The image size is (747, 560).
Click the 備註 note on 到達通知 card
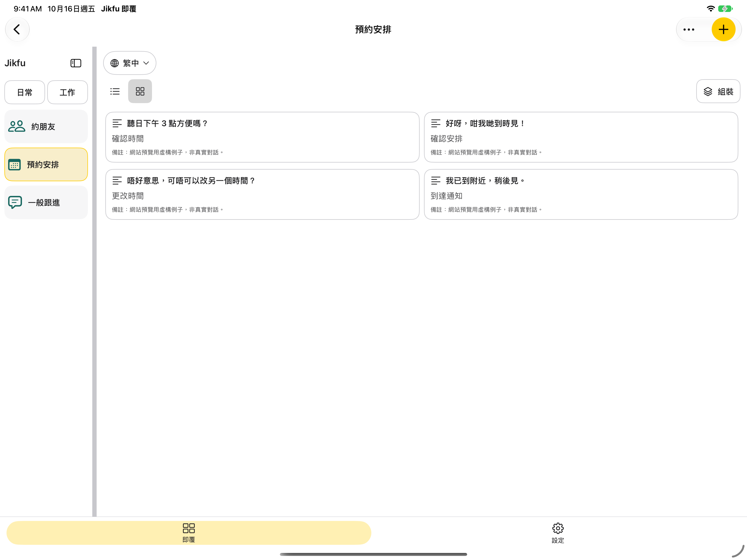pyautogui.click(x=487, y=210)
